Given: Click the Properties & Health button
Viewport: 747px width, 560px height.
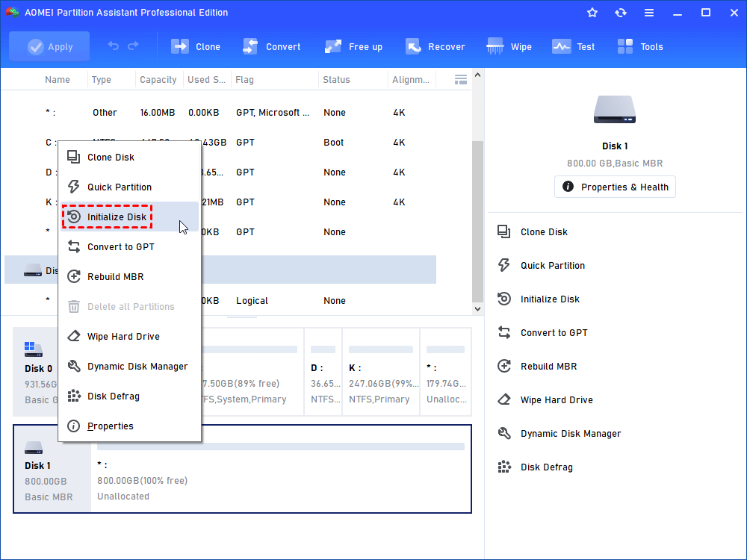Looking at the screenshot, I should pyautogui.click(x=615, y=187).
